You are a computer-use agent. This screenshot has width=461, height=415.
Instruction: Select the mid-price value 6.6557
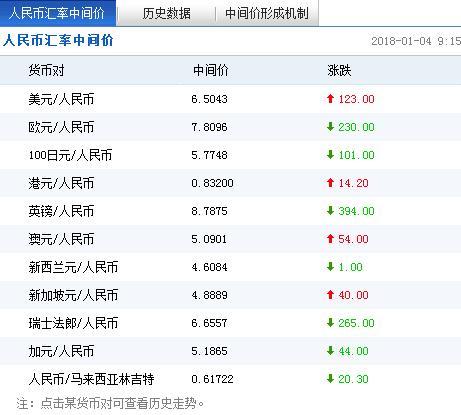click(209, 323)
